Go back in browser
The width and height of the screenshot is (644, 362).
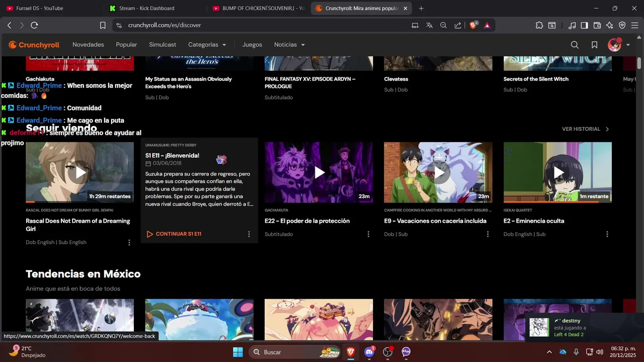click(x=9, y=25)
